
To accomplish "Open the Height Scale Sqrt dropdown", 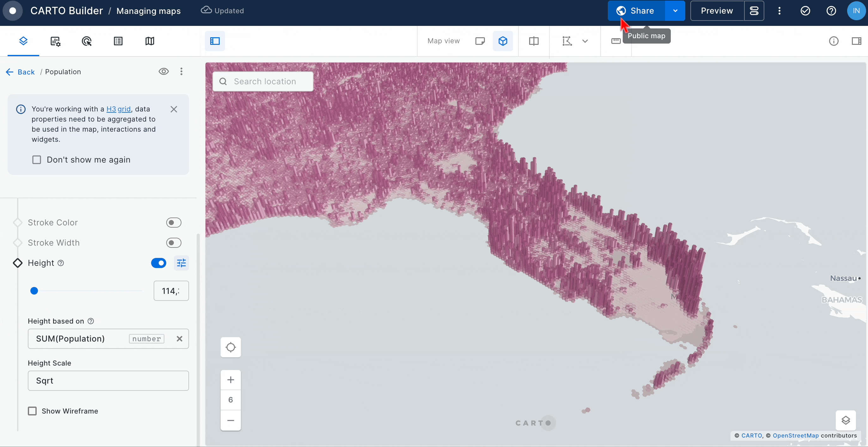I will (108, 381).
